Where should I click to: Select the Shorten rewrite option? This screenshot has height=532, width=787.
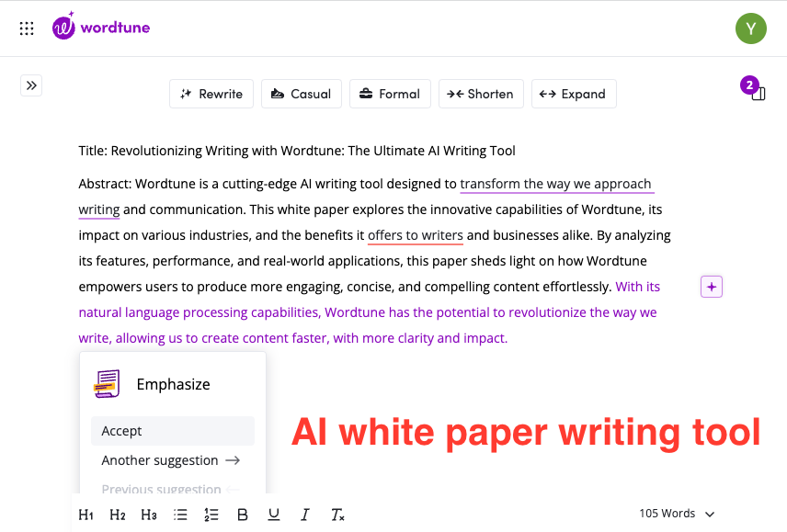pos(481,93)
